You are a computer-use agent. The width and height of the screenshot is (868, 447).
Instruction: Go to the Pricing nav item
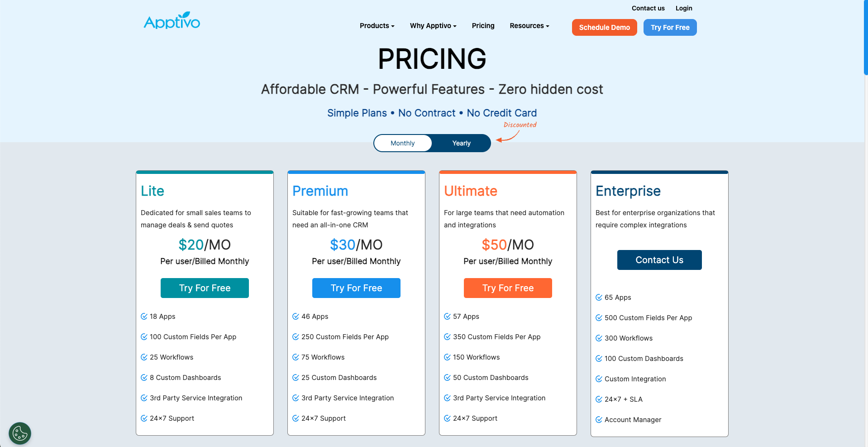click(483, 26)
